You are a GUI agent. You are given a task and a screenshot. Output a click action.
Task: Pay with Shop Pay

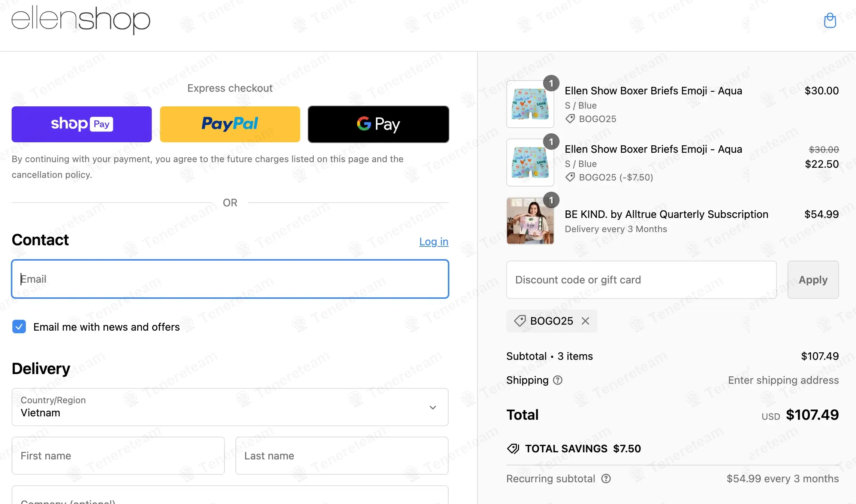(82, 124)
